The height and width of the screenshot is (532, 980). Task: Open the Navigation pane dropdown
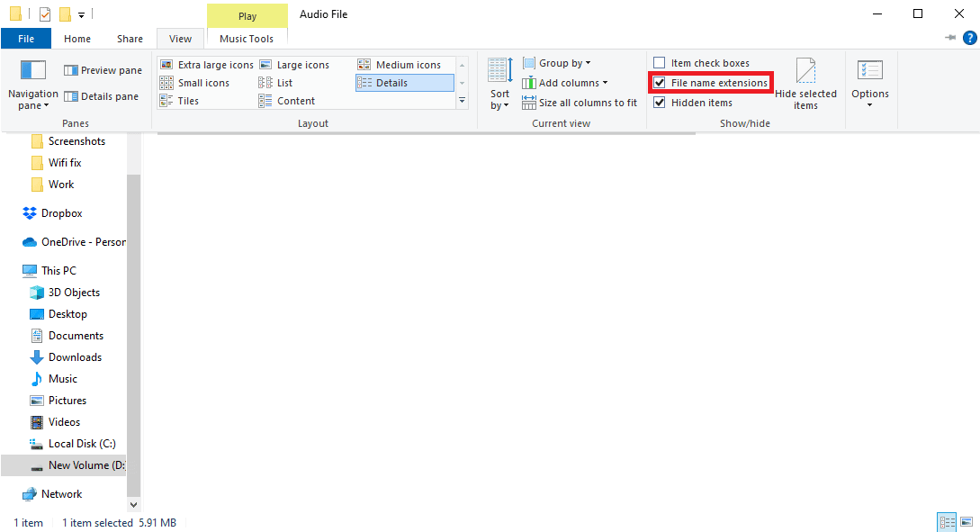pyautogui.click(x=32, y=86)
